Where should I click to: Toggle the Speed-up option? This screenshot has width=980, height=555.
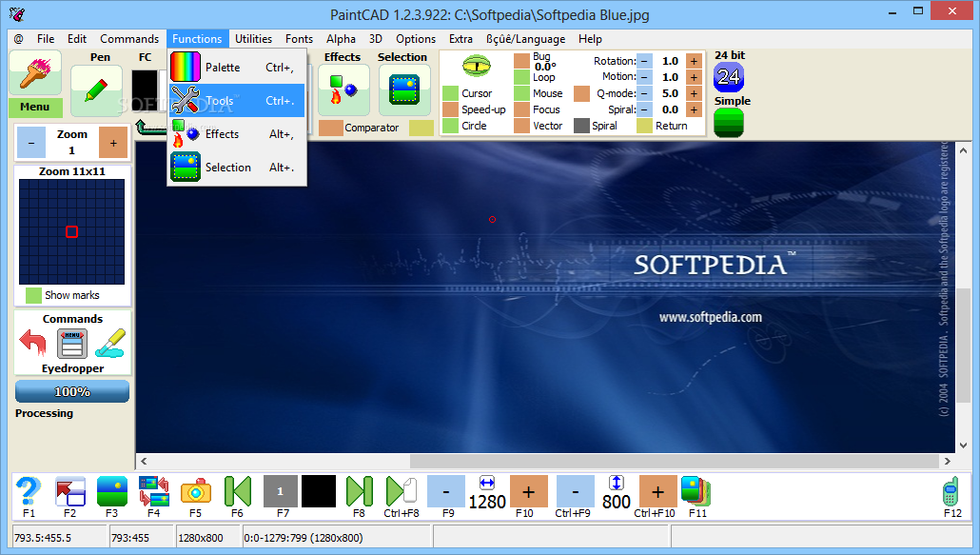coord(451,109)
